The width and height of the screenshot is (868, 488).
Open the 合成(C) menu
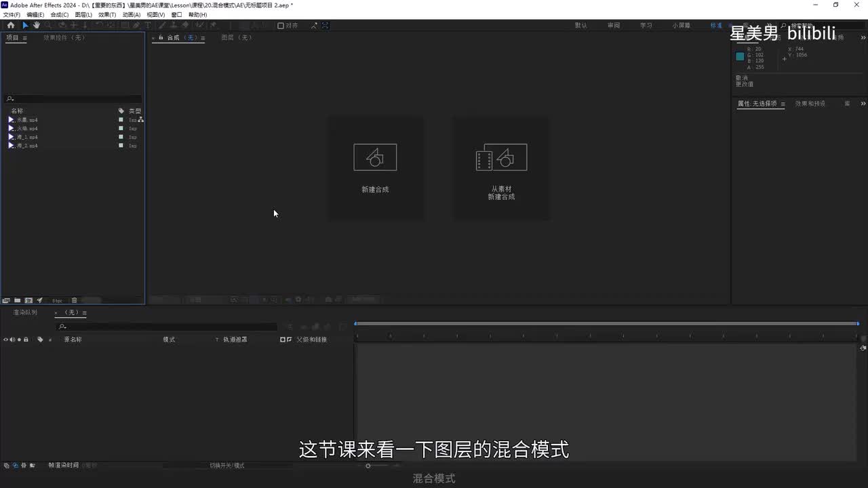(x=59, y=14)
